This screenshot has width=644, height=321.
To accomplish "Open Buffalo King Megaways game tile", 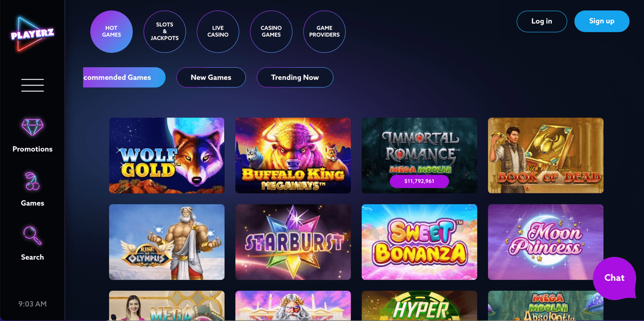I will tap(293, 155).
